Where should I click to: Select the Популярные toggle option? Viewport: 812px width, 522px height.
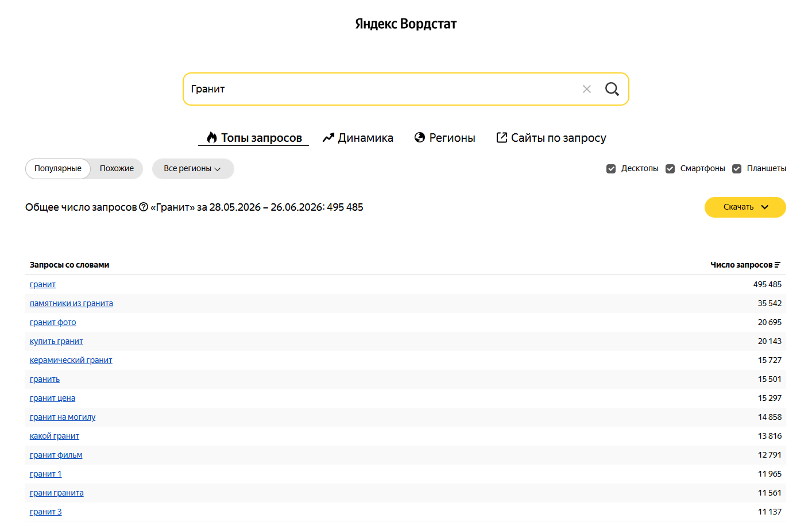[58, 169]
